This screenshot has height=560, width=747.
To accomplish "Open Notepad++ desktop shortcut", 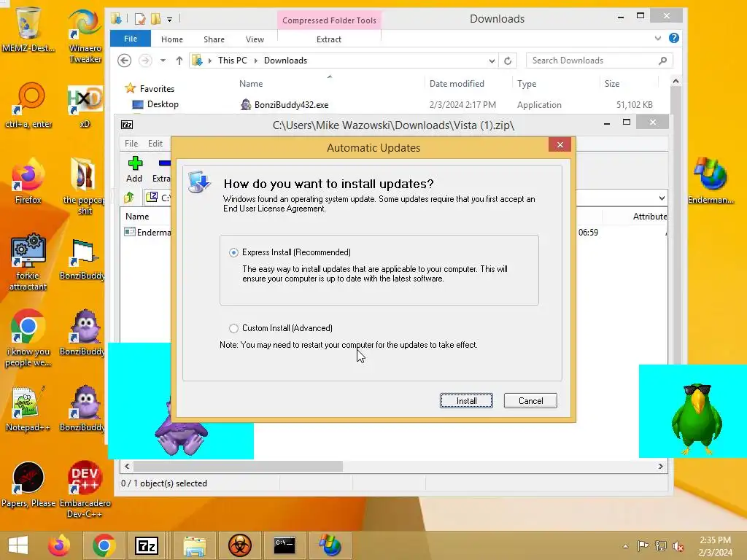I will [28, 408].
